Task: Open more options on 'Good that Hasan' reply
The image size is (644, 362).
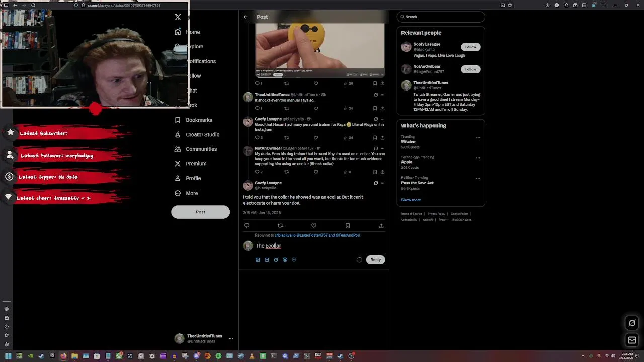Action: 382,119
